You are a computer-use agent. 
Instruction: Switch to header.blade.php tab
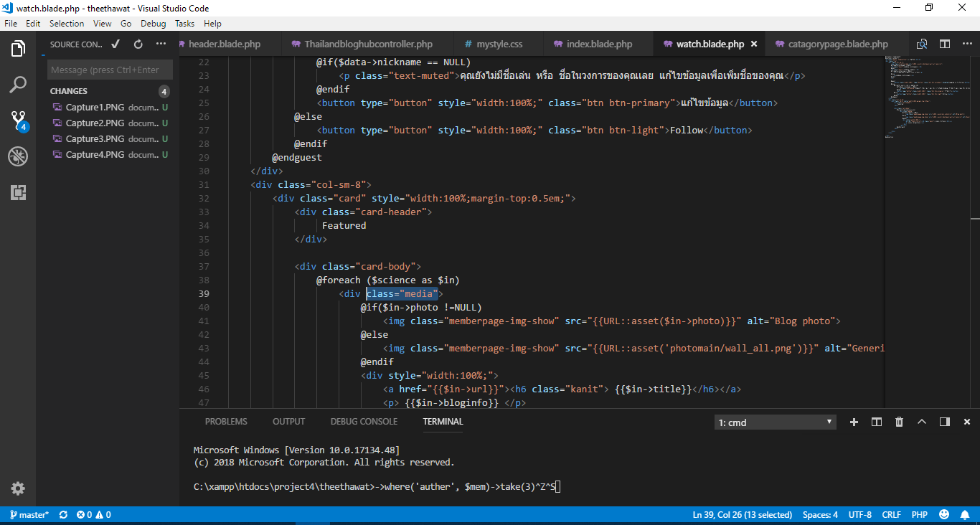(x=230, y=44)
